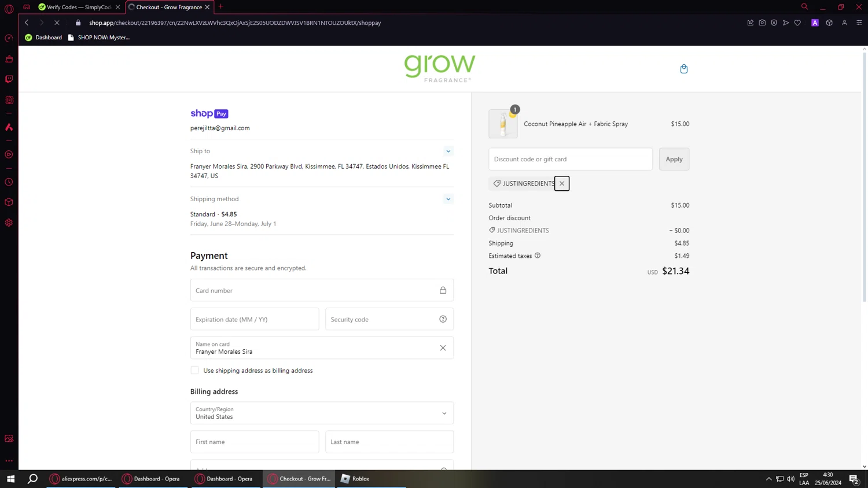This screenshot has height=488, width=868.
Task: Click the shopping bag cart icon
Action: [x=684, y=69]
